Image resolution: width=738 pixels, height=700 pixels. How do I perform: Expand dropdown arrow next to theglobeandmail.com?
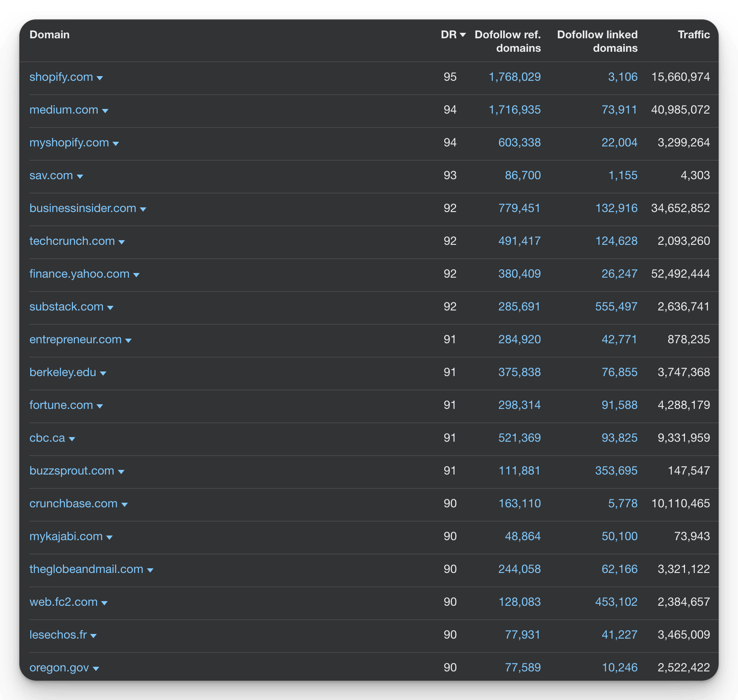point(150,570)
